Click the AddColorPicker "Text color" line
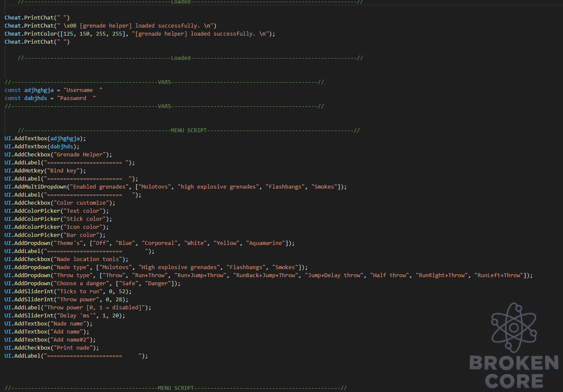The height and width of the screenshot is (392, 563). click(x=57, y=211)
